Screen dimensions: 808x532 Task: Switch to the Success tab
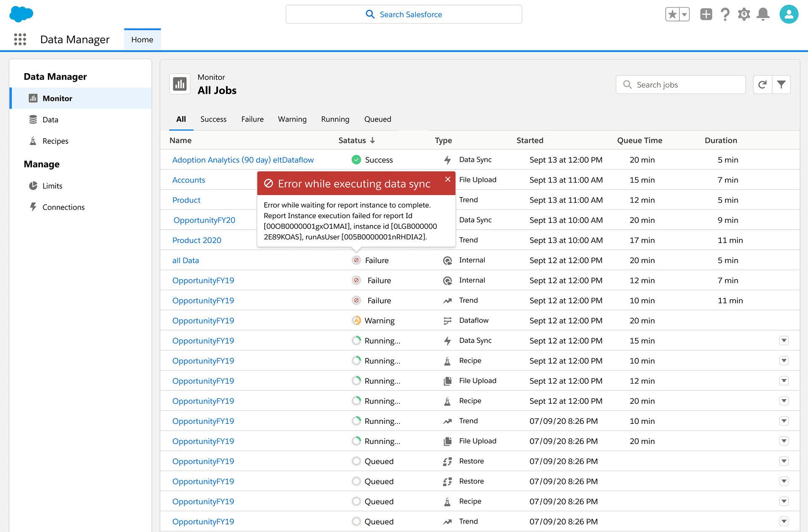[x=213, y=119]
